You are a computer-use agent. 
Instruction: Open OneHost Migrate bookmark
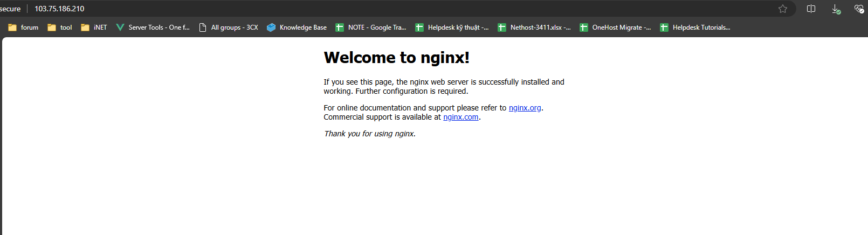(x=616, y=27)
